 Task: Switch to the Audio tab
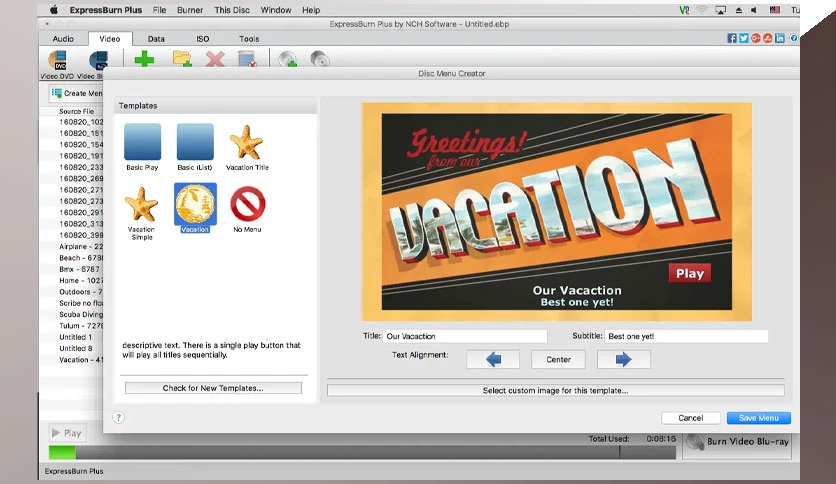coord(63,38)
